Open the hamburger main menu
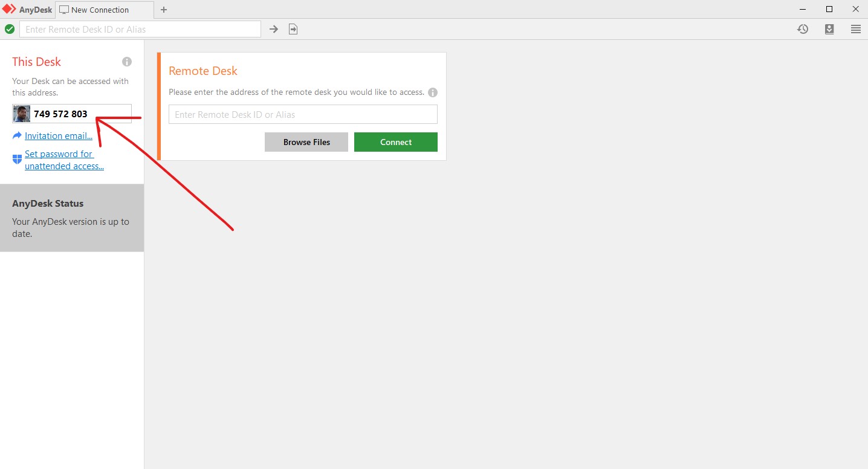The height and width of the screenshot is (469, 868). [856, 29]
